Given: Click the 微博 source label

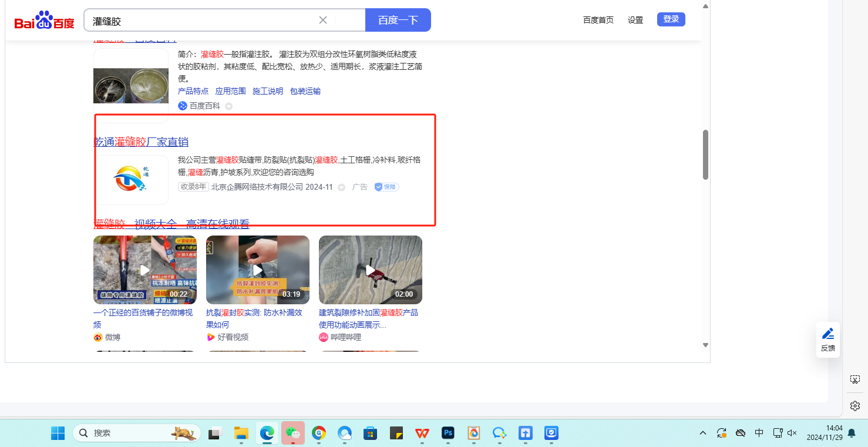Looking at the screenshot, I should (113, 337).
